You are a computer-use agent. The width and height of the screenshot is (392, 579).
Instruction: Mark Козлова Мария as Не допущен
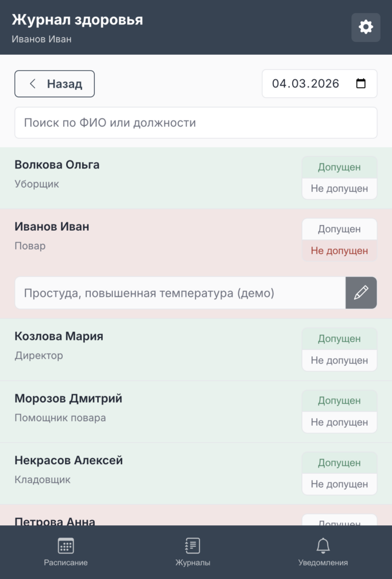tap(339, 360)
